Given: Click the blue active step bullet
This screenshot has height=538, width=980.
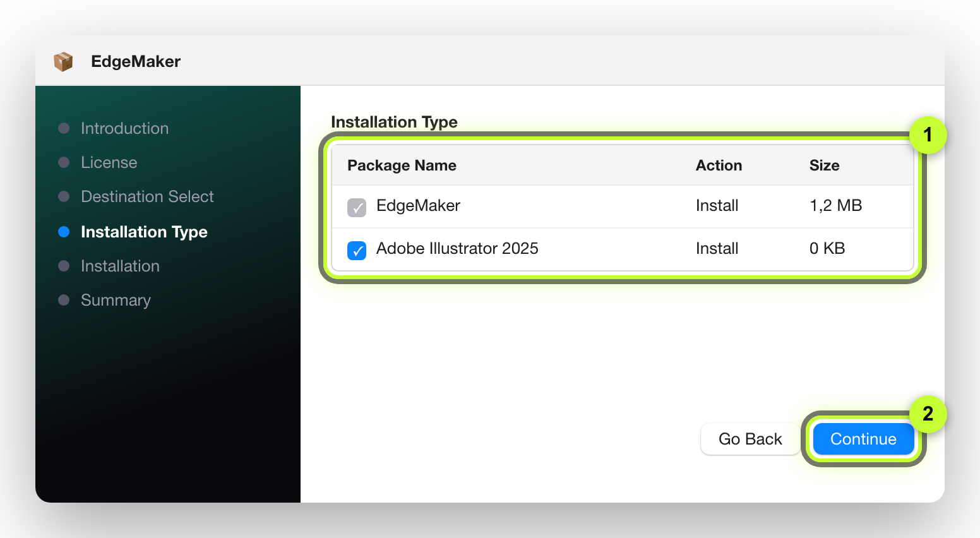Looking at the screenshot, I should [x=64, y=232].
